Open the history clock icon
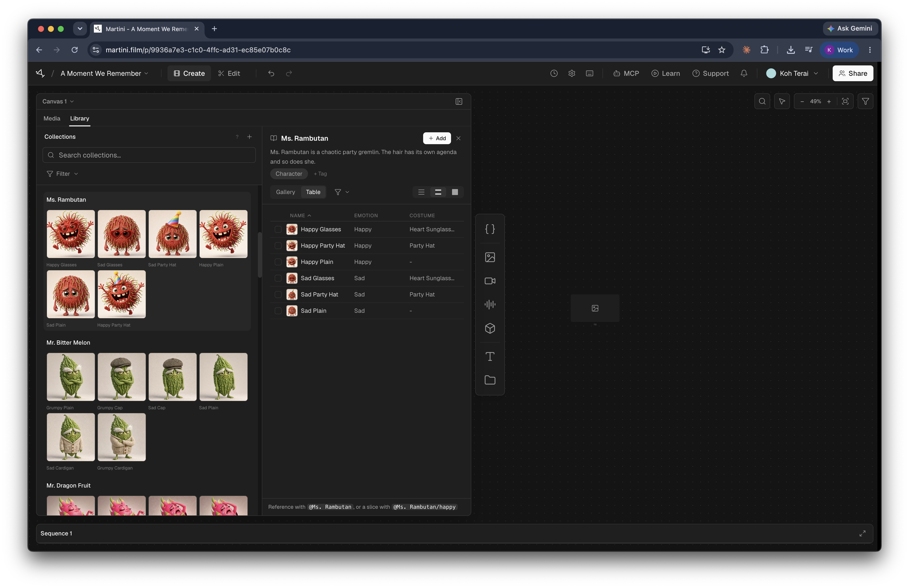909x588 pixels. point(554,73)
